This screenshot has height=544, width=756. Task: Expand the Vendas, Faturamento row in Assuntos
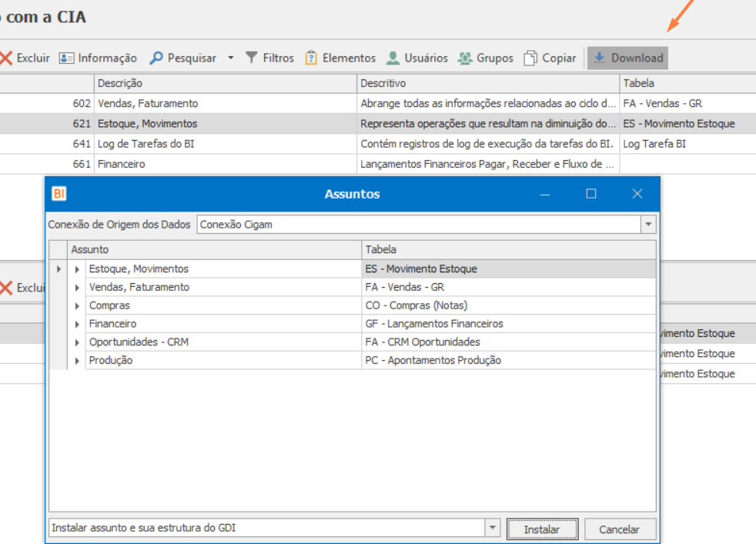(x=77, y=288)
